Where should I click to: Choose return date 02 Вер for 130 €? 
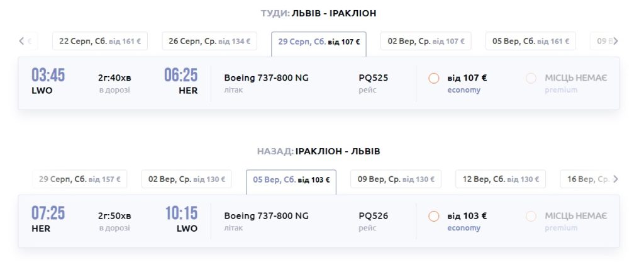[186, 179]
